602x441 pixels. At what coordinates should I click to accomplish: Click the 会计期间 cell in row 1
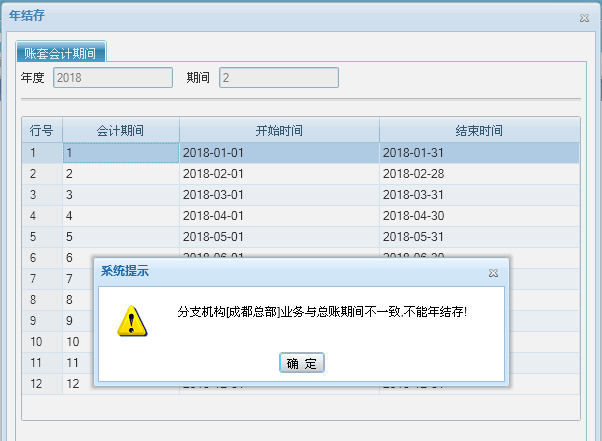(121, 153)
